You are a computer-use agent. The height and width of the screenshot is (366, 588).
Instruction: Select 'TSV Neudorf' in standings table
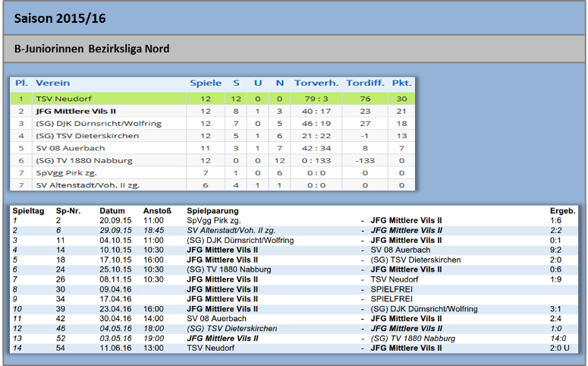point(64,99)
